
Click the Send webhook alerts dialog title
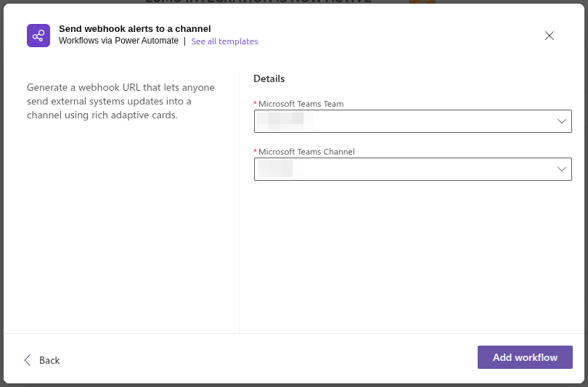click(134, 28)
